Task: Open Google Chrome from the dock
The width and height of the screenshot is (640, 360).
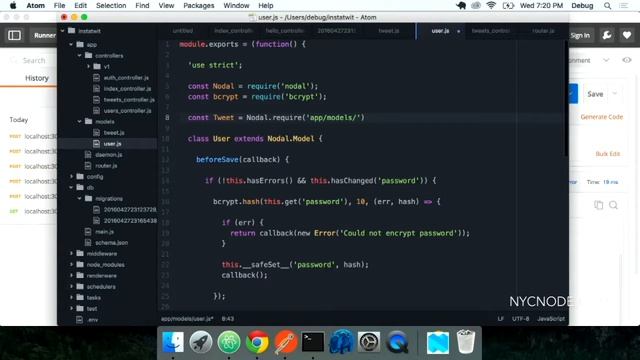Action: point(257,342)
